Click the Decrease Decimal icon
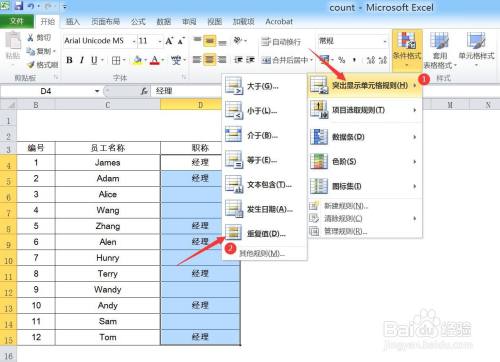 pos(383,60)
